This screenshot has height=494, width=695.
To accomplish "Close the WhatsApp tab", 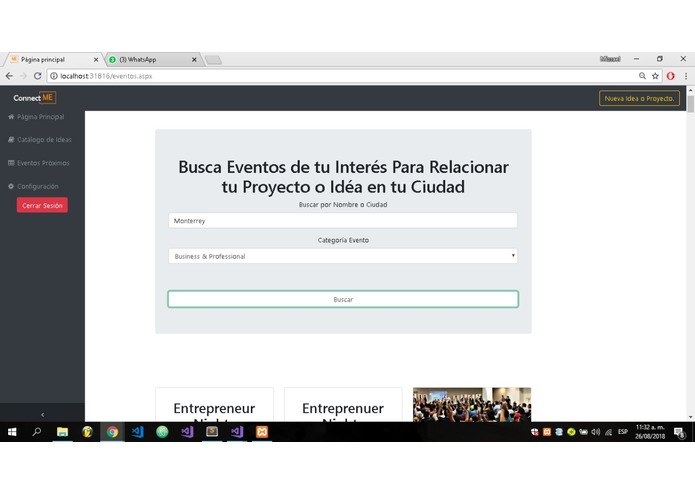I will tap(194, 59).
